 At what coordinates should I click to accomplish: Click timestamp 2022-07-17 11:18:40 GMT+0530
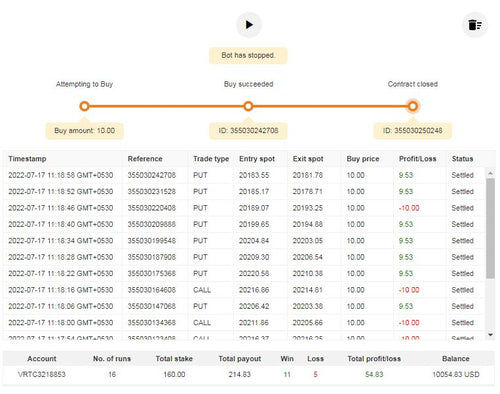point(61,224)
